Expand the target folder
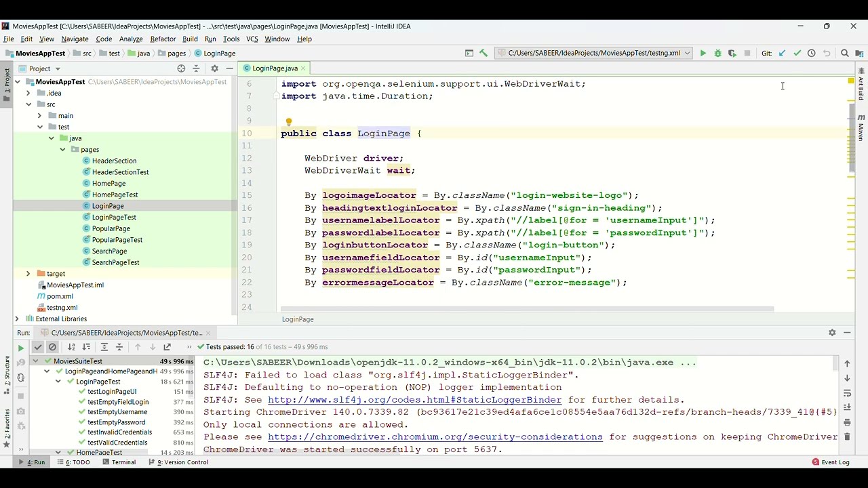Image resolution: width=868 pixels, height=488 pixels. pos(28,274)
